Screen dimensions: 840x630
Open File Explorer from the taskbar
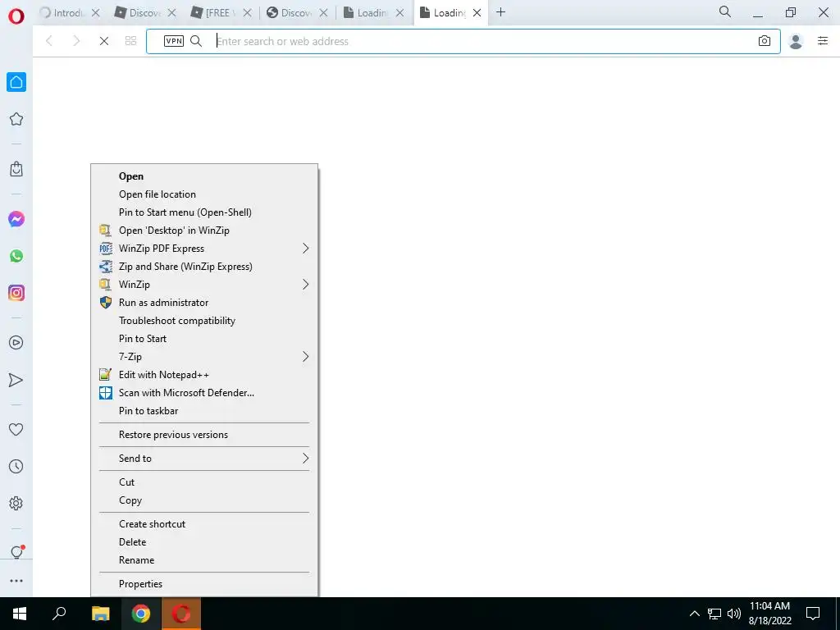tap(100, 614)
